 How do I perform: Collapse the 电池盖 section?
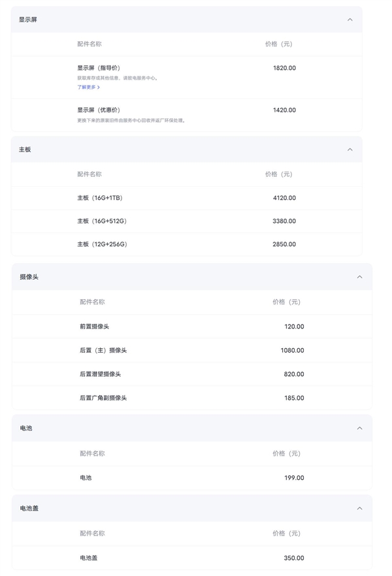(359, 507)
